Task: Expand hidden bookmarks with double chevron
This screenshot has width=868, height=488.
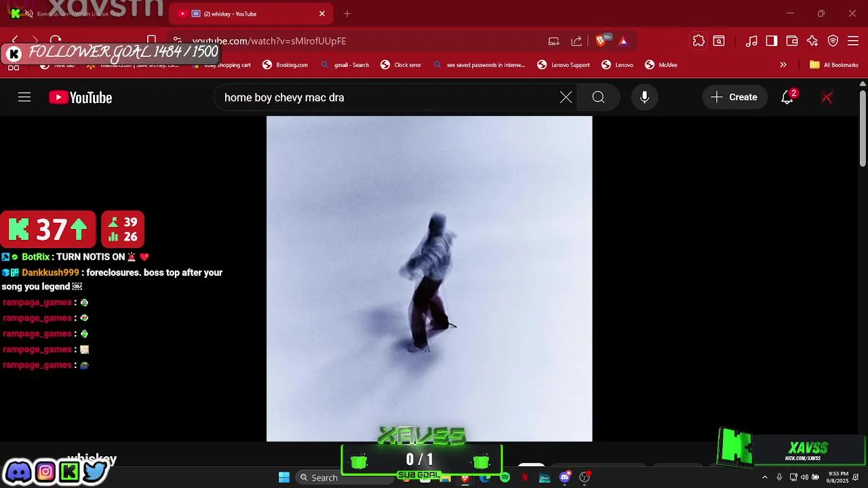Action: (783, 65)
